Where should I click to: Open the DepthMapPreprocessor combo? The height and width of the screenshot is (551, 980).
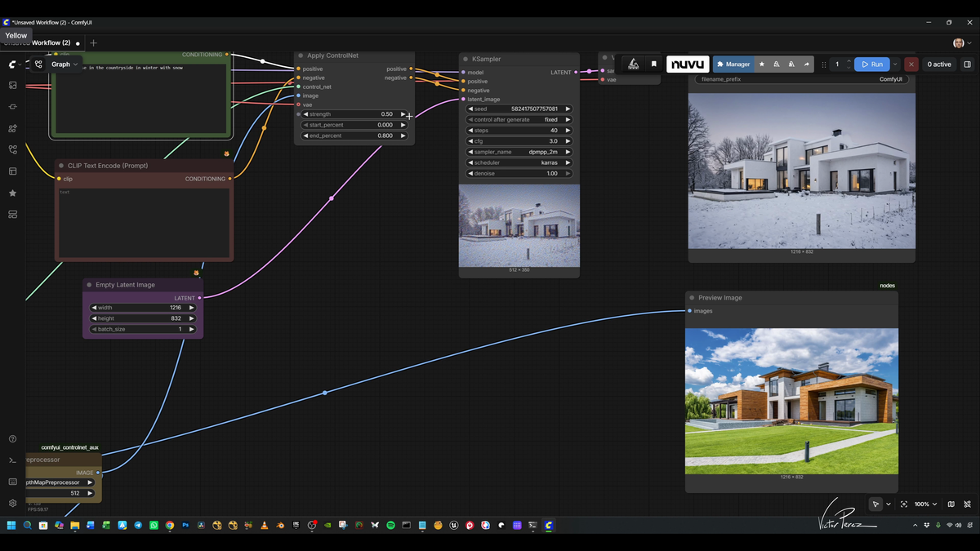click(x=59, y=482)
